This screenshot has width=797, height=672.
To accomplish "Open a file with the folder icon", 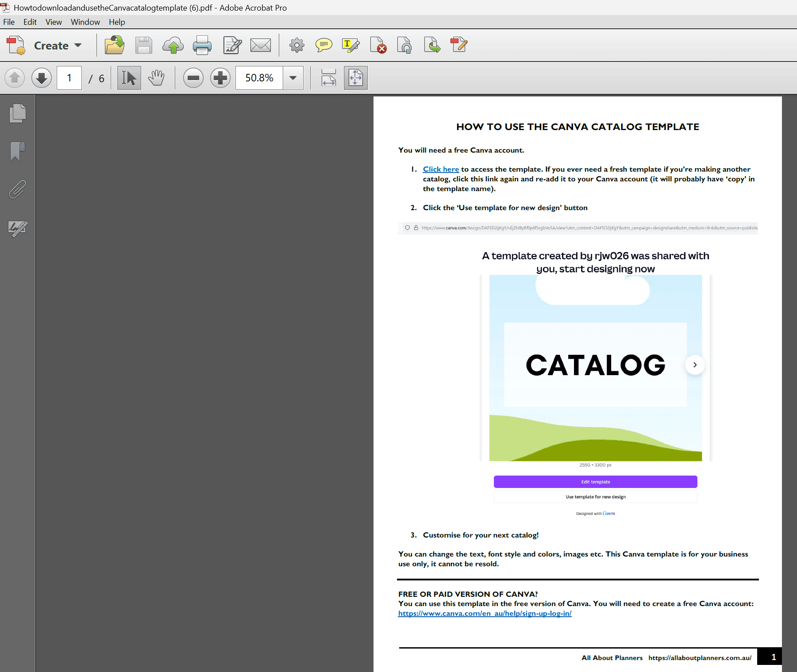I will pyautogui.click(x=115, y=45).
